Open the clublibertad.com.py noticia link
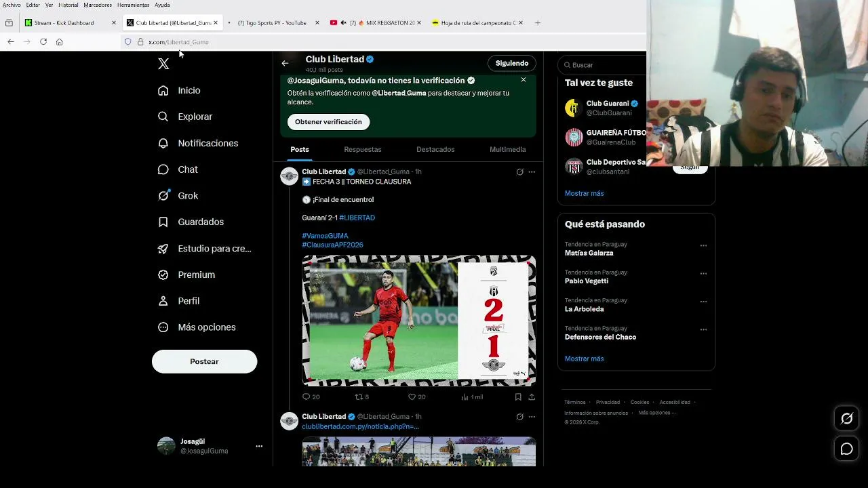Viewport: 868px width, 488px height. 360,426
